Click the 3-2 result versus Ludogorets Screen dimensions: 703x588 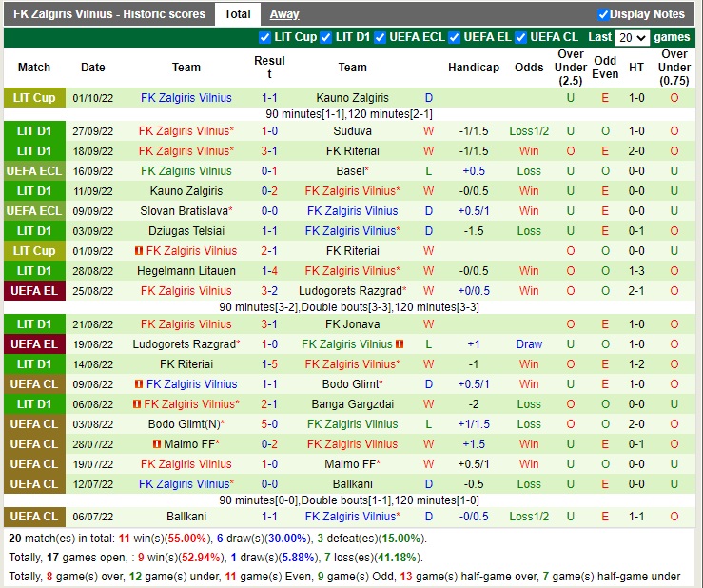269,290
